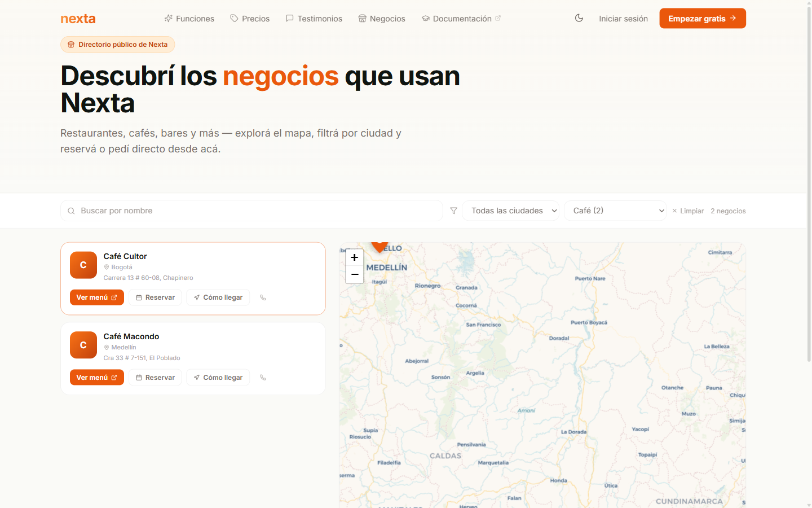Click the nexta logo
The height and width of the screenshot is (508, 812).
78,19
